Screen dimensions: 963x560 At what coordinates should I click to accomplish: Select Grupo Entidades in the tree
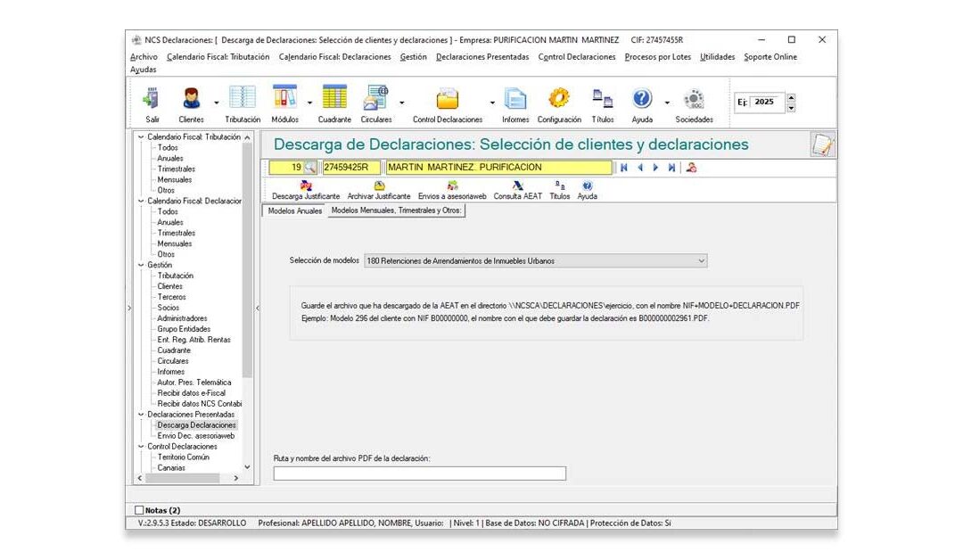pos(184,329)
